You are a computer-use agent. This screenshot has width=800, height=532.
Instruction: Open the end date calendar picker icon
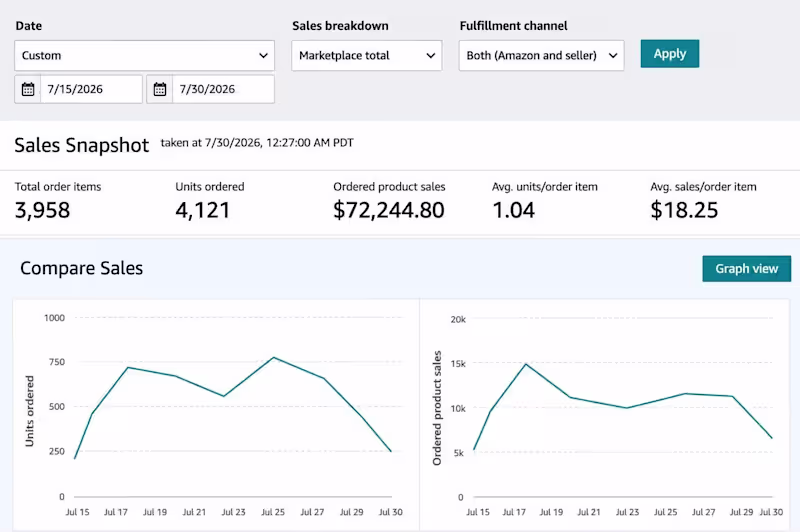pos(160,89)
